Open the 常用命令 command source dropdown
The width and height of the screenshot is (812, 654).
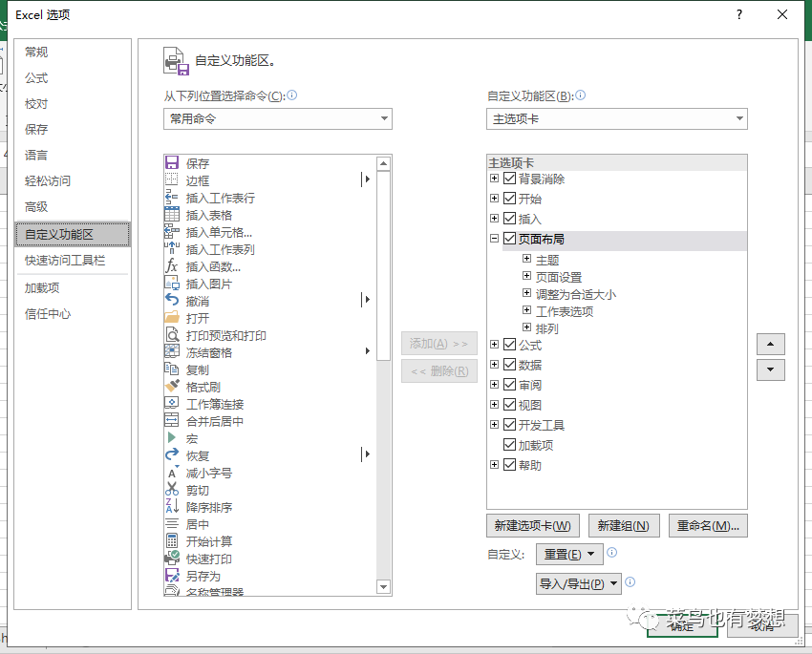pyautogui.click(x=278, y=118)
